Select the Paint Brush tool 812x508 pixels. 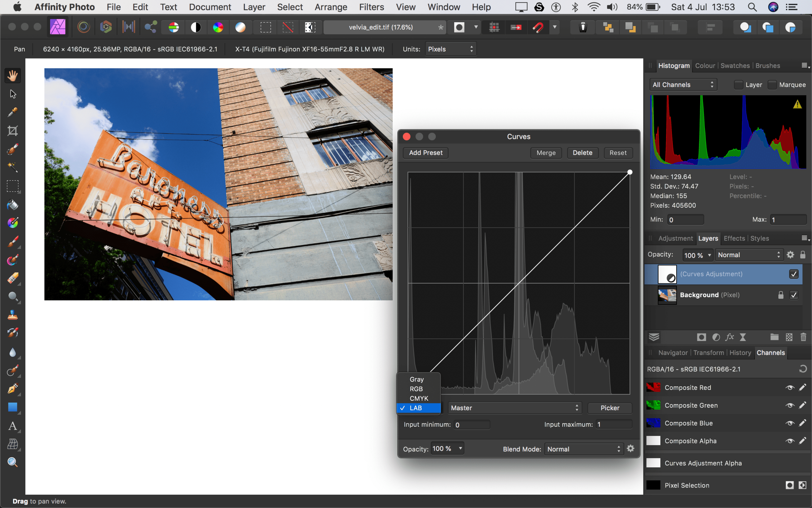pos(12,241)
